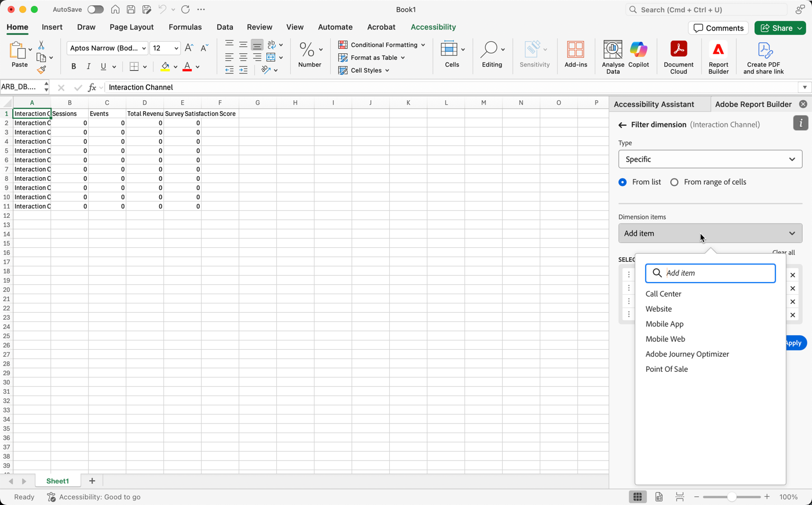Go back from Filter dimension
Viewport: 812px width, 505px height.
(622, 125)
